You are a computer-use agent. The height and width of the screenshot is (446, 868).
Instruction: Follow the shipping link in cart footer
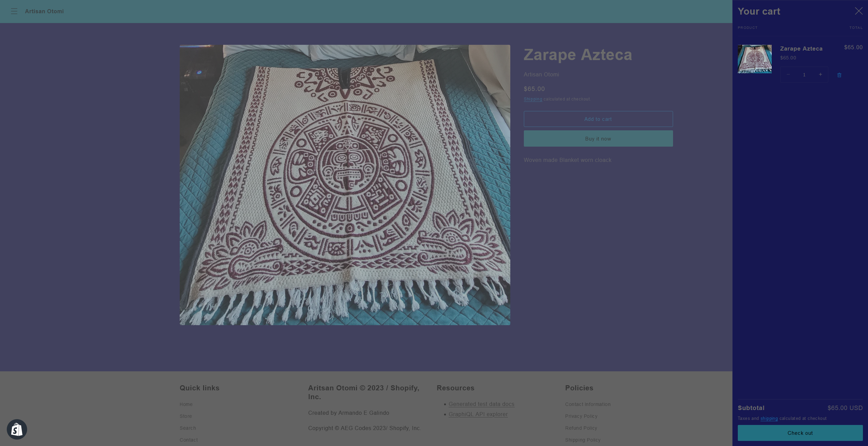pyautogui.click(x=769, y=419)
